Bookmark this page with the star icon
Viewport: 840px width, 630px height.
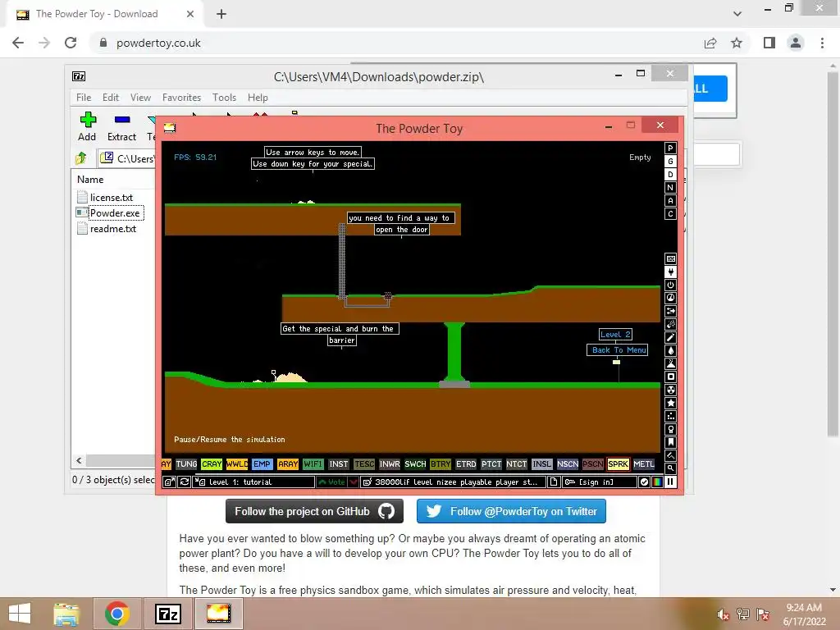click(737, 43)
